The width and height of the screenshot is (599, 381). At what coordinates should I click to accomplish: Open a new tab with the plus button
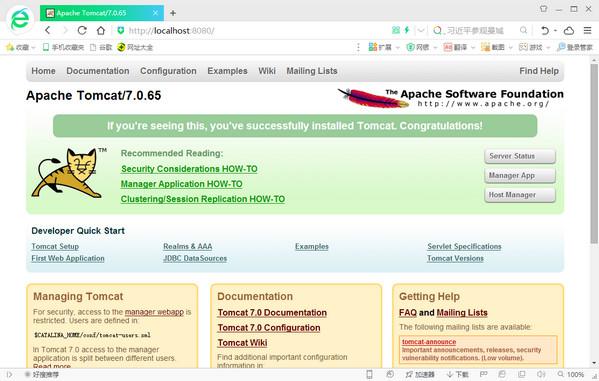[x=173, y=13]
